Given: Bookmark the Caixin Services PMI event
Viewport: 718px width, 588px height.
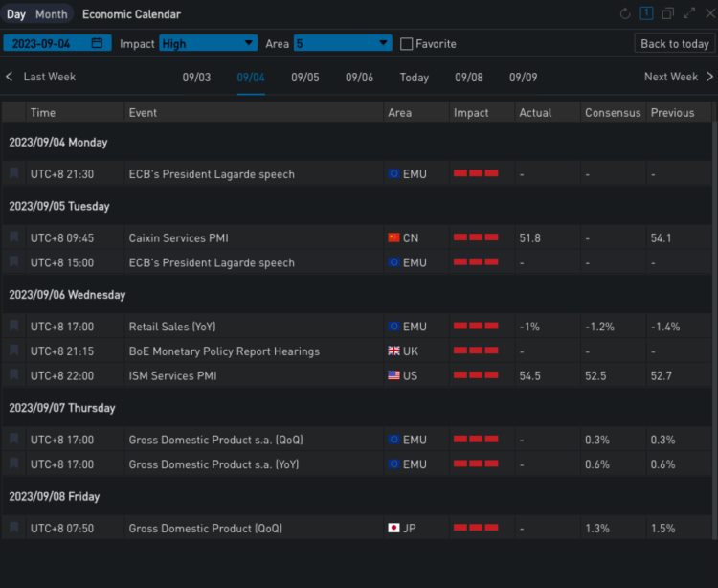Looking at the screenshot, I should tap(14, 237).
